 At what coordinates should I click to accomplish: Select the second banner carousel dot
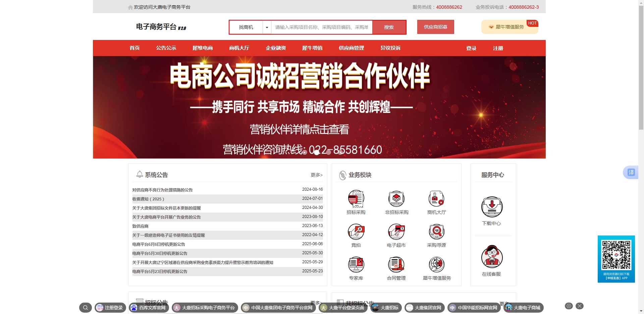point(317,152)
